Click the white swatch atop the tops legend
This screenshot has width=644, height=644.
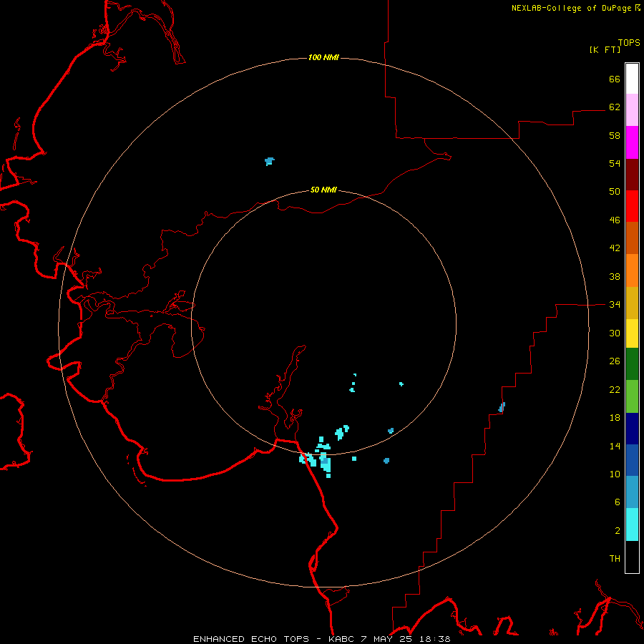(x=632, y=79)
